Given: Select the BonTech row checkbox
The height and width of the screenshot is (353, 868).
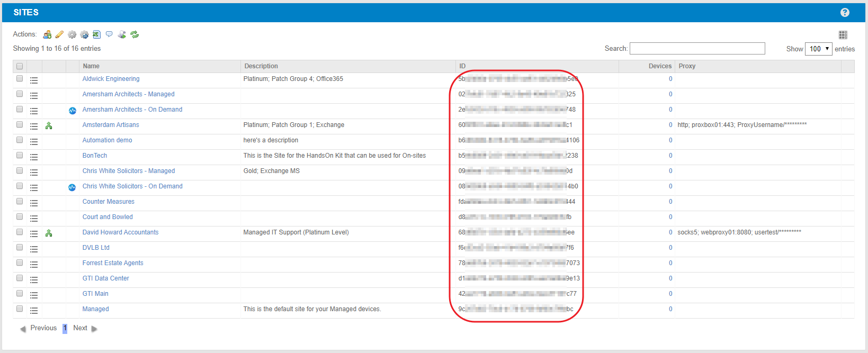Looking at the screenshot, I should coord(20,155).
